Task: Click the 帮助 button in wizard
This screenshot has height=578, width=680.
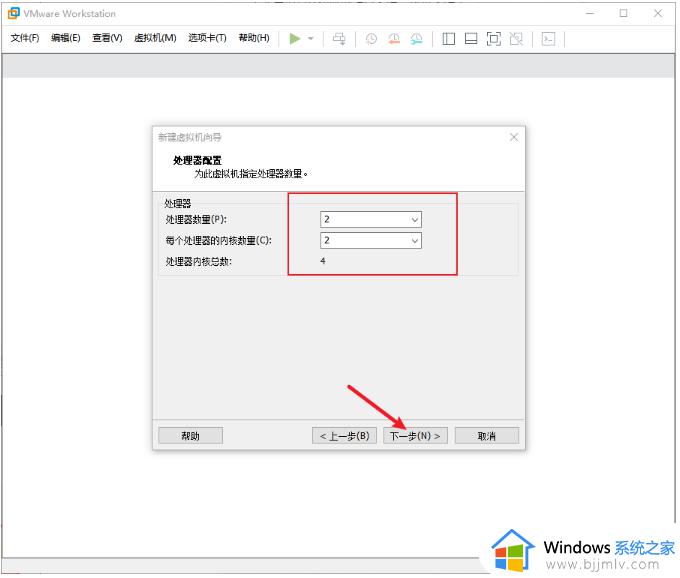Action: coord(190,436)
